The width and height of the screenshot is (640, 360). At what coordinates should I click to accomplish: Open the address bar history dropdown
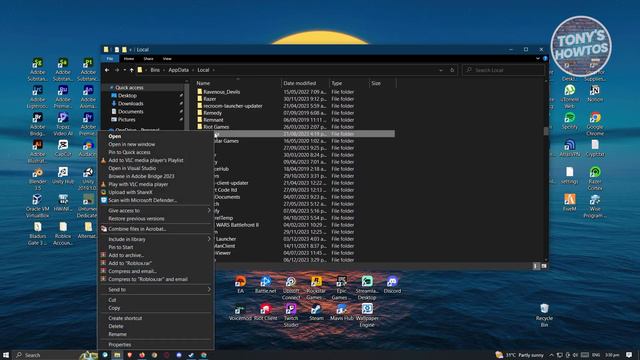pos(441,70)
